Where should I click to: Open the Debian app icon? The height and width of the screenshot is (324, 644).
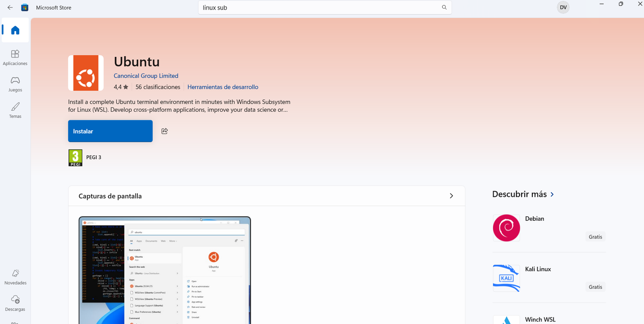pos(506,228)
